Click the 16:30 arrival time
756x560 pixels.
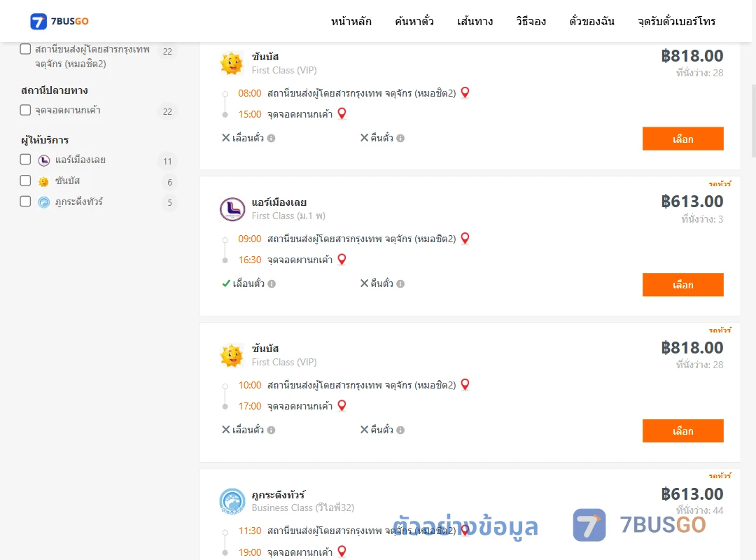coord(250,260)
